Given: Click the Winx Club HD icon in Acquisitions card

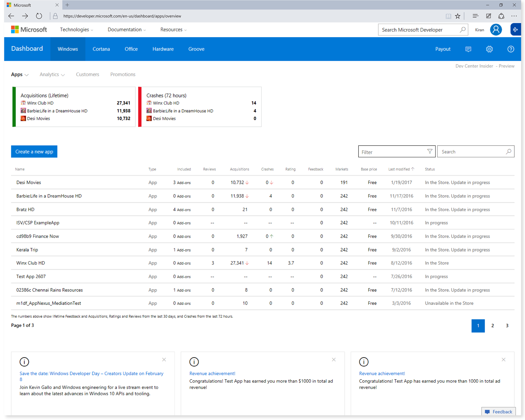Looking at the screenshot, I should [x=23, y=103].
